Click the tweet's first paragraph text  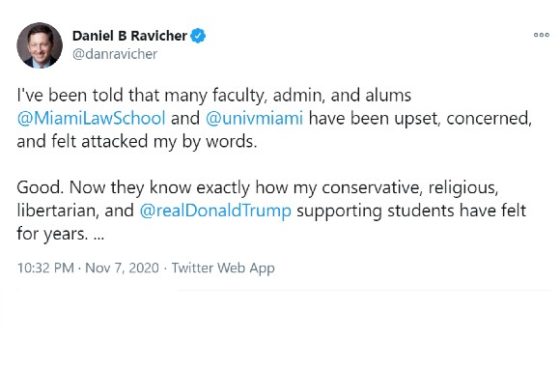[274, 119]
